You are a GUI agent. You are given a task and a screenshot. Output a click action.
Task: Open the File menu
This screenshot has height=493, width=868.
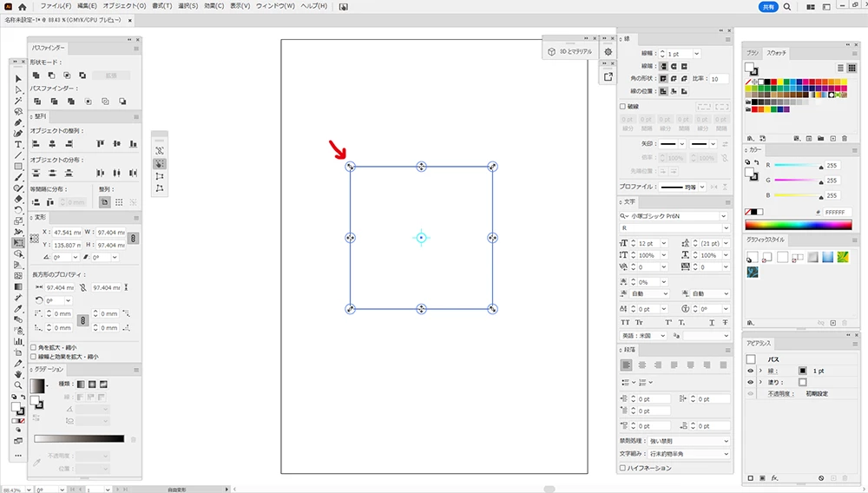[x=56, y=6]
